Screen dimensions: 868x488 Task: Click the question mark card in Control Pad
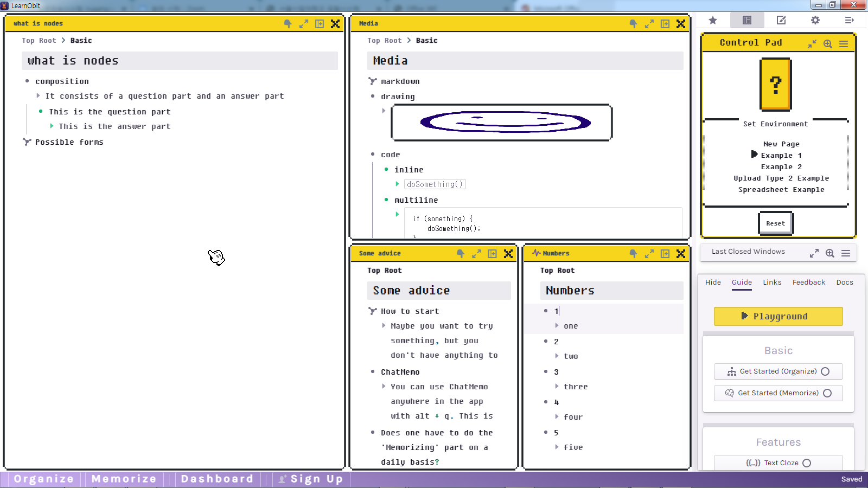(776, 85)
